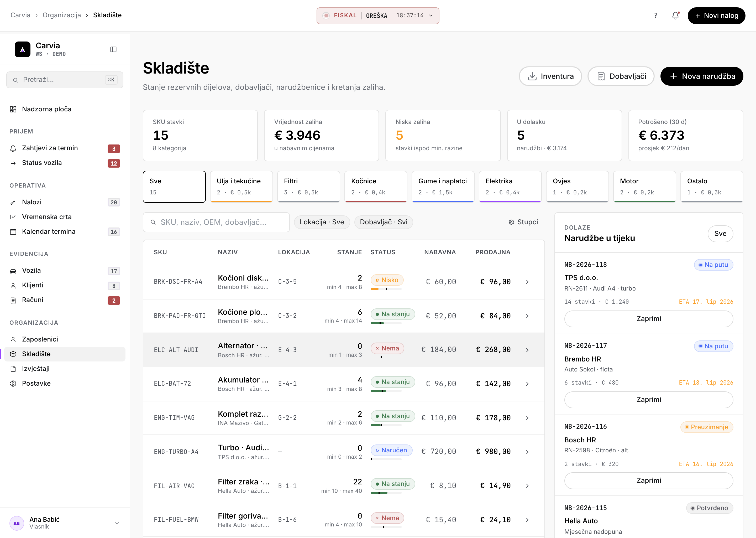
Task: Click the Zahtjevi za termin bell icon
Action: click(x=13, y=148)
